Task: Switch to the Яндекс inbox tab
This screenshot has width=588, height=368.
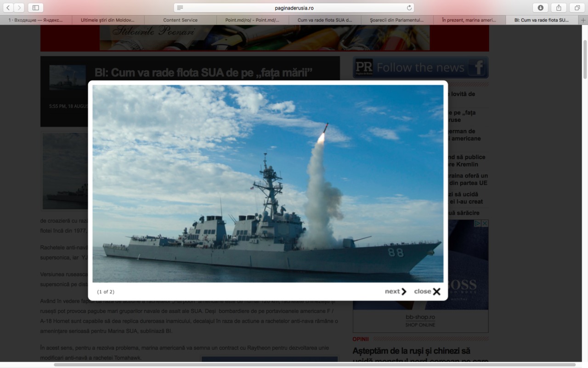Action: click(36, 20)
